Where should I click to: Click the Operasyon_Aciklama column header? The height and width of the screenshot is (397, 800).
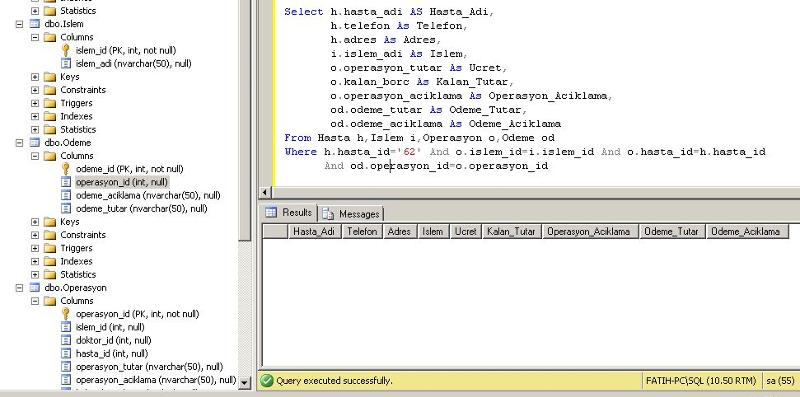tap(590, 231)
